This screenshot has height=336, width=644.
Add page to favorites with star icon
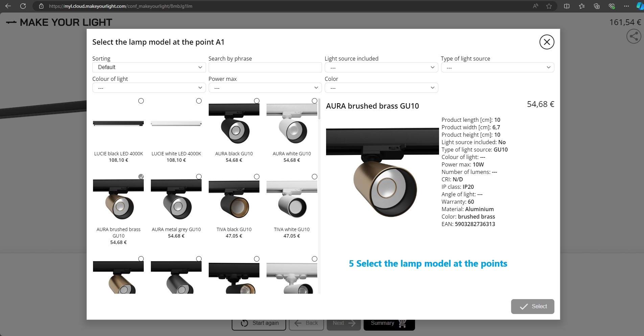pos(549,6)
